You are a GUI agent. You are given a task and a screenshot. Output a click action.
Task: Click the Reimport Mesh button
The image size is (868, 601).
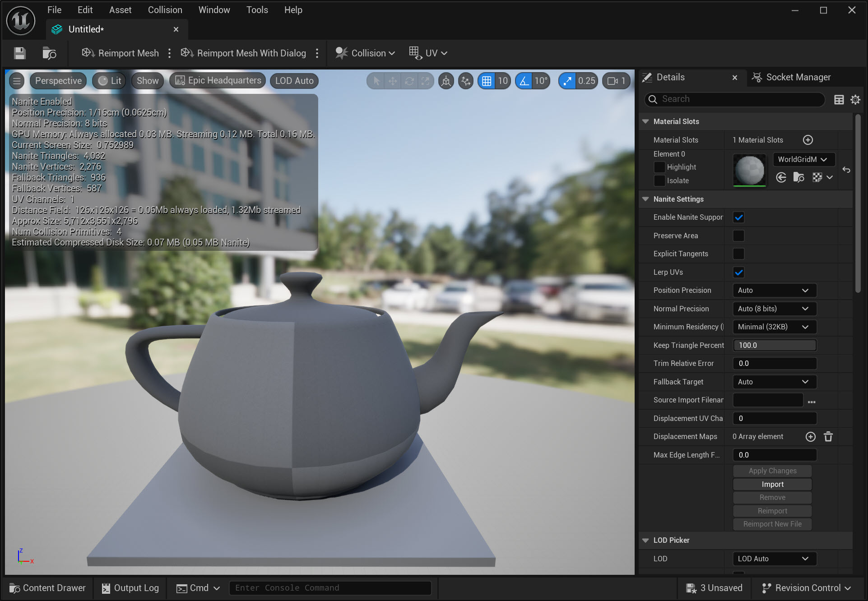(120, 53)
